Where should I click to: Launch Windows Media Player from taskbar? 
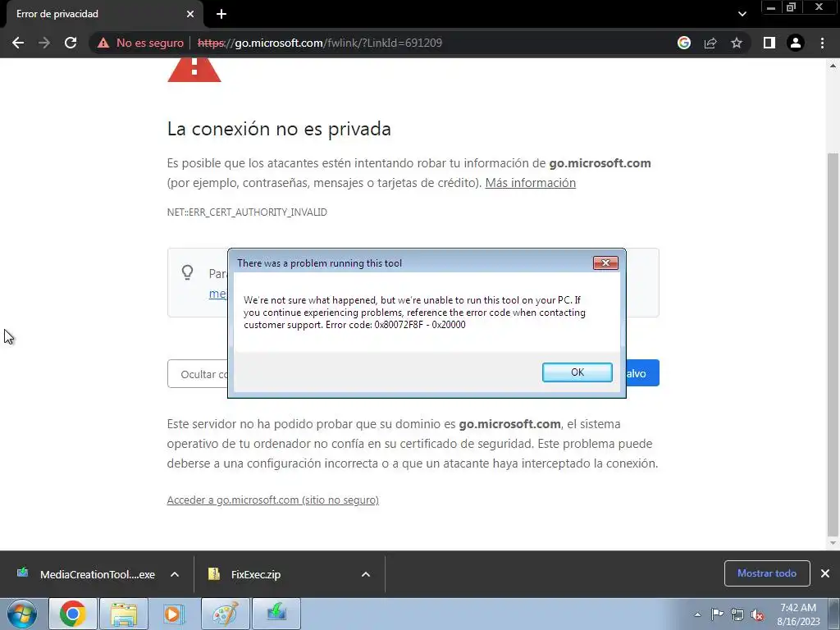pyautogui.click(x=174, y=614)
